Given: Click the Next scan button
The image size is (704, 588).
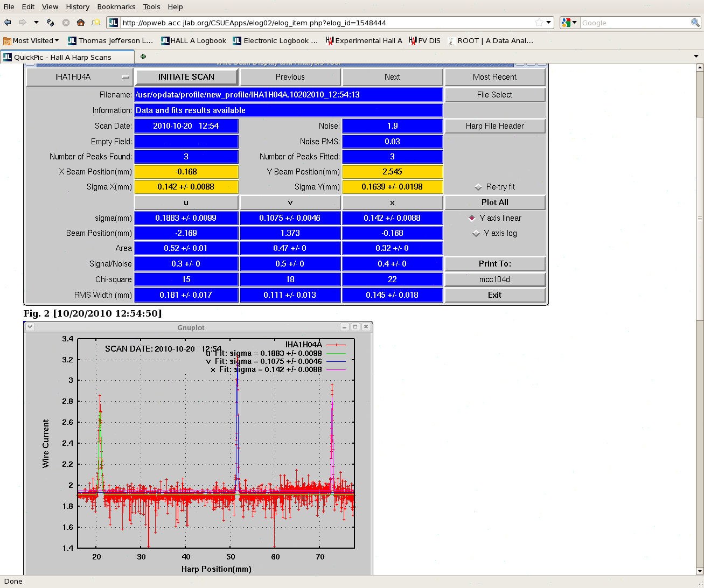Looking at the screenshot, I should pos(392,77).
